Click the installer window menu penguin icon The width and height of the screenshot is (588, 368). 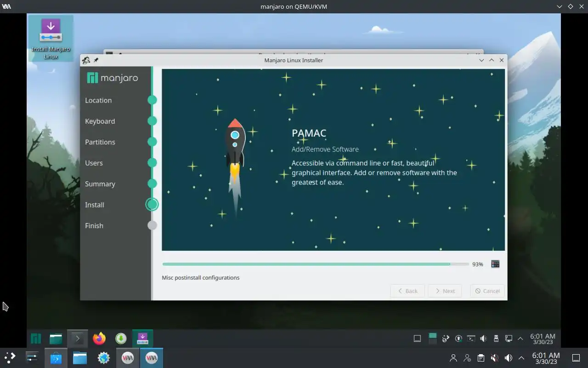(86, 60)
